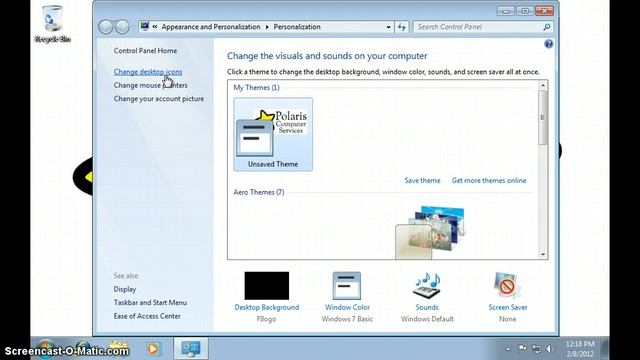The width and height of the screenshot is (640, 360).
Task: Click the refresh button beside address bar
Action: point(402,27)
